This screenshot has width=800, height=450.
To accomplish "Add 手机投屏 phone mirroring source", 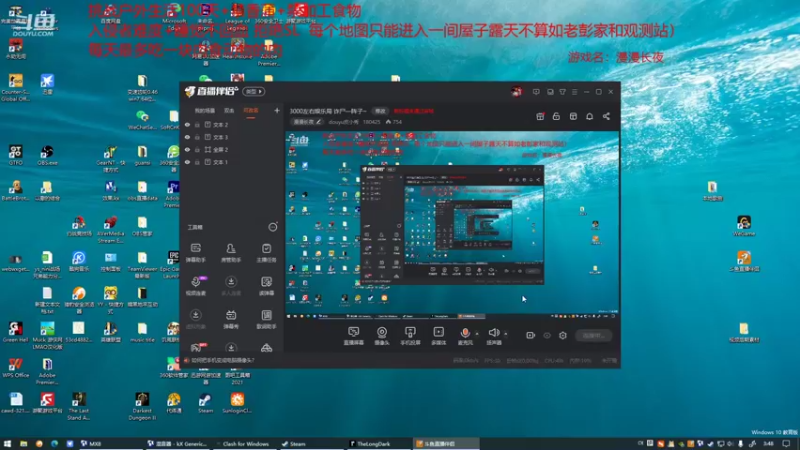I will [x=410, y=336].
